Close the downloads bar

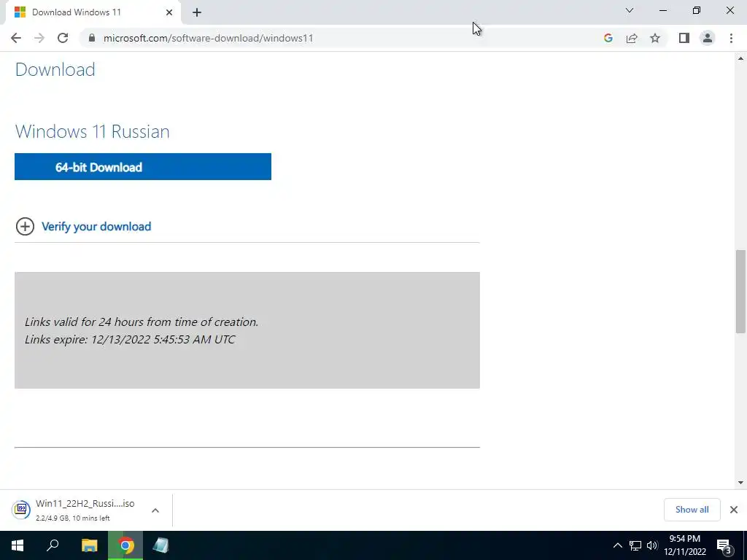point(734,510)
